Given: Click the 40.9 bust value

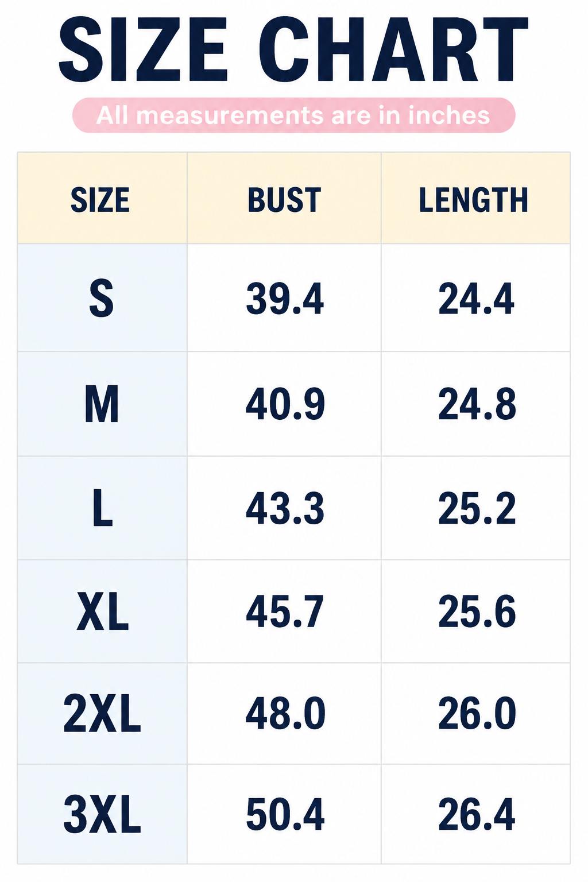Looking at the screenshot, I should 285,404.
